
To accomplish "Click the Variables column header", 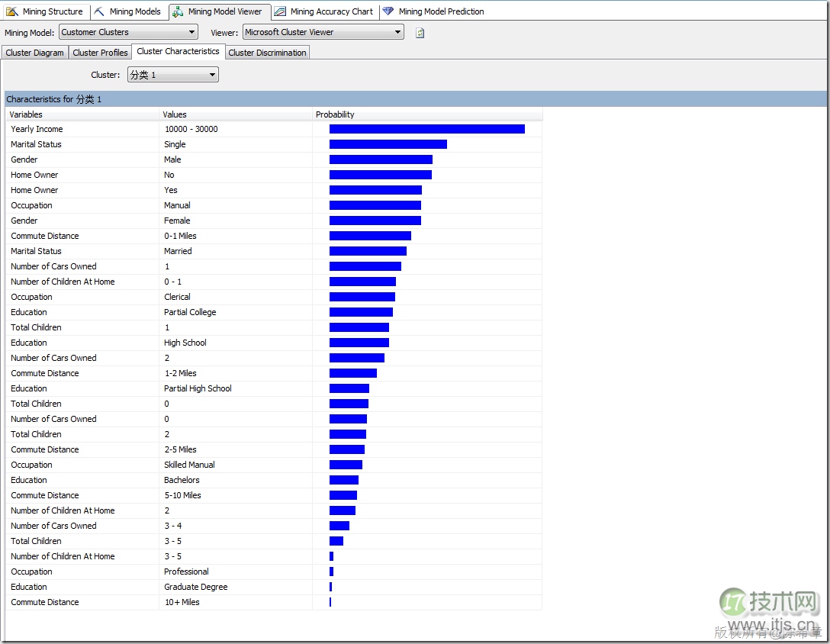I will pyautogui.click(x=27, y=114).
